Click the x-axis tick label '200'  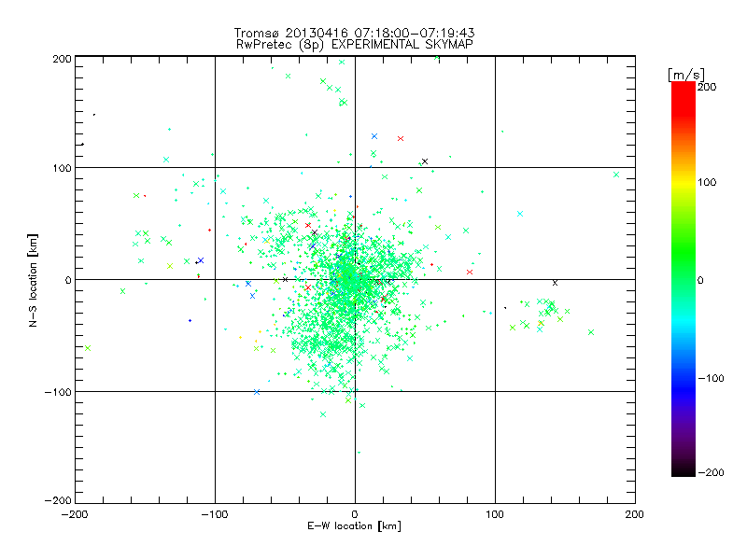(635, 514)
